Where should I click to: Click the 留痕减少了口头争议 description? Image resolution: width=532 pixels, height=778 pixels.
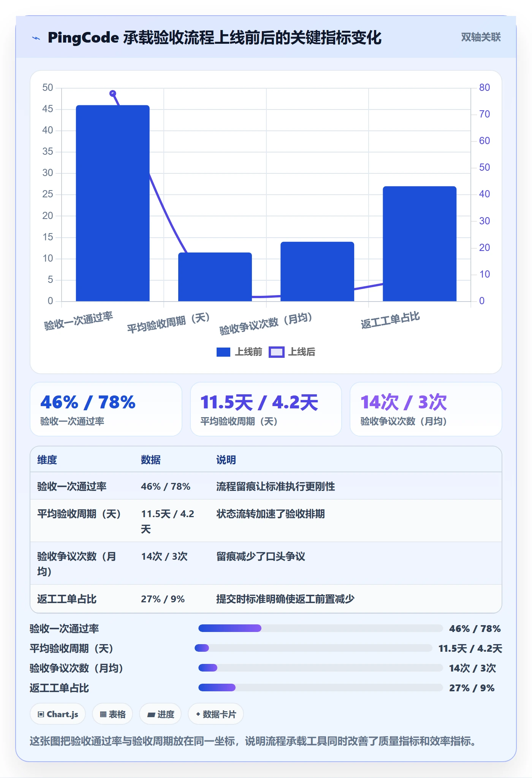tap(261, 556)
